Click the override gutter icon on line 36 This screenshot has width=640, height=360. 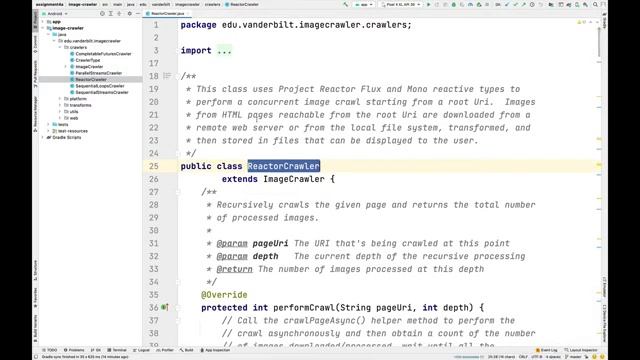point(164,307)
